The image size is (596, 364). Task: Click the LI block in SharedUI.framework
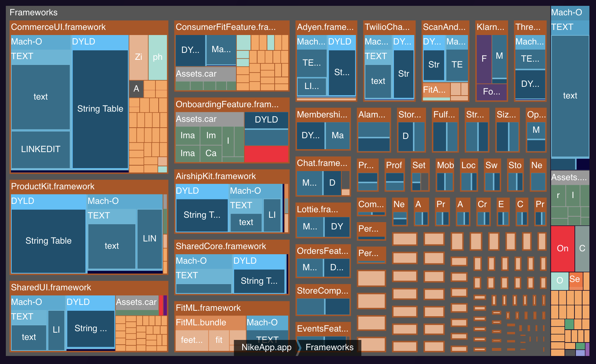click(x=56, y=330)
